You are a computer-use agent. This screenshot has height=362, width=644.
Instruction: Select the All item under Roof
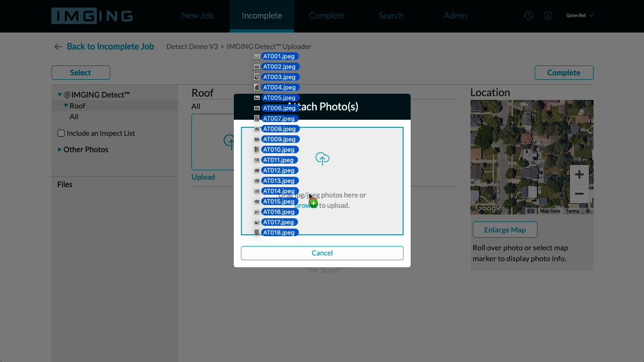coord(74,117)
